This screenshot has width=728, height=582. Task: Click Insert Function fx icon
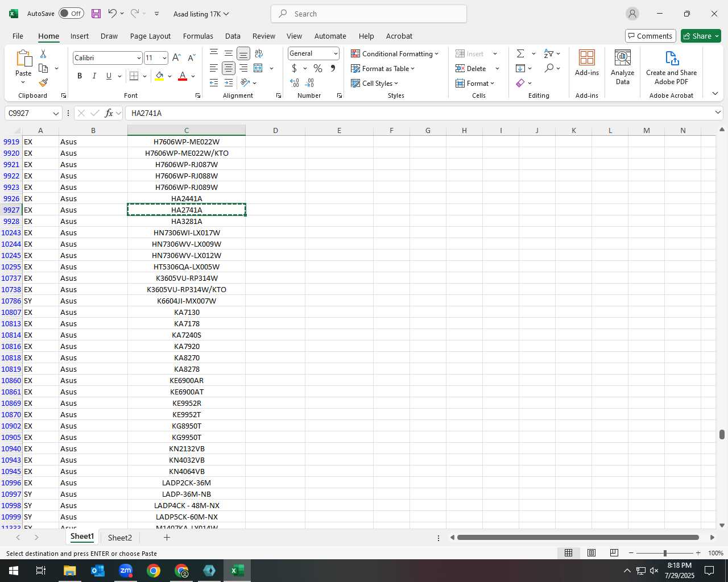click(109, 113)
